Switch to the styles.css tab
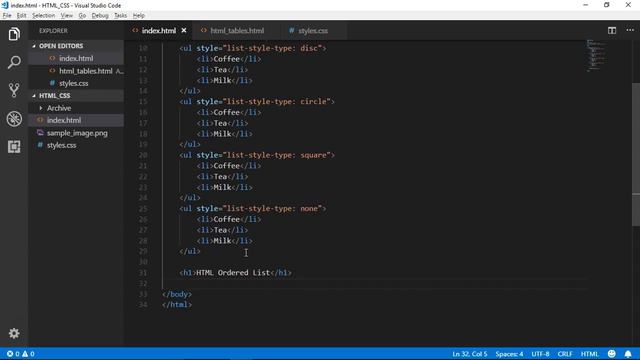Image resolution: width=640 pixels, height=360 pixels. 313,31
